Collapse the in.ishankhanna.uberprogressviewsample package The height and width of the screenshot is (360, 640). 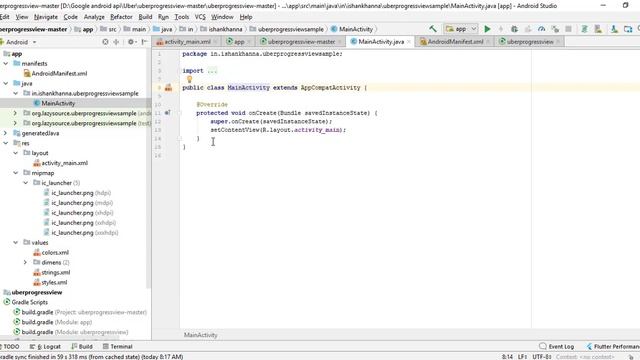point(16,93)
